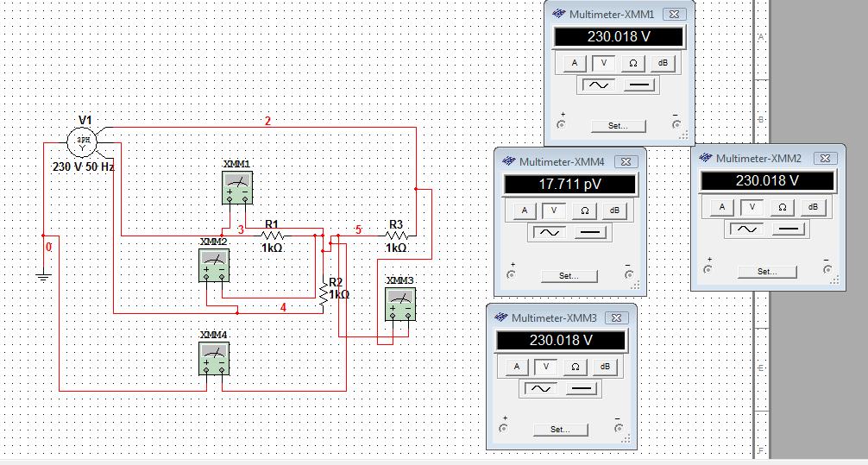Close the Multimeter-XMM4 window

pyautogui.click(x=626, y=161)
